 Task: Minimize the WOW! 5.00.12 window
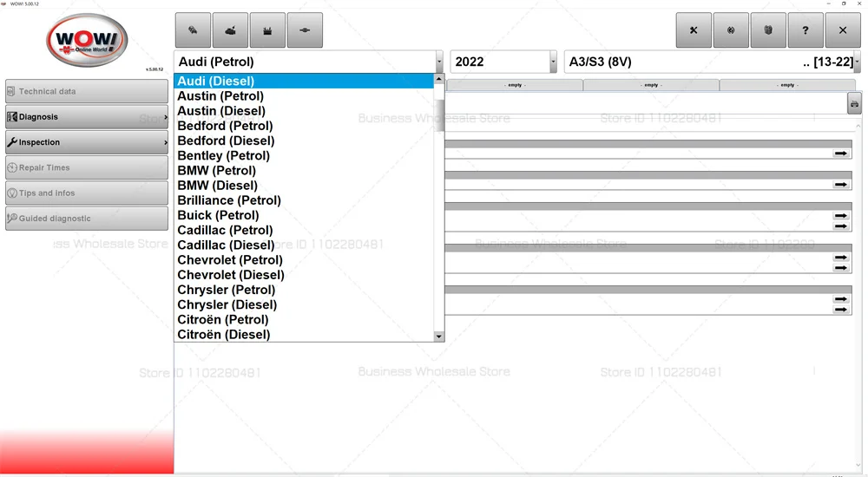[828, 3]
